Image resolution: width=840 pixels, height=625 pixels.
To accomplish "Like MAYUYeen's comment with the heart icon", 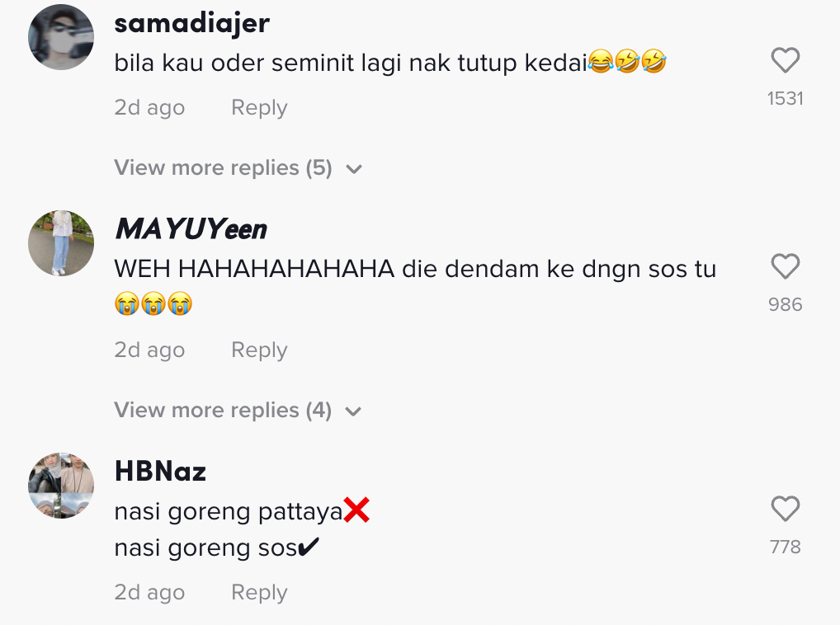I will pos(785,266).
